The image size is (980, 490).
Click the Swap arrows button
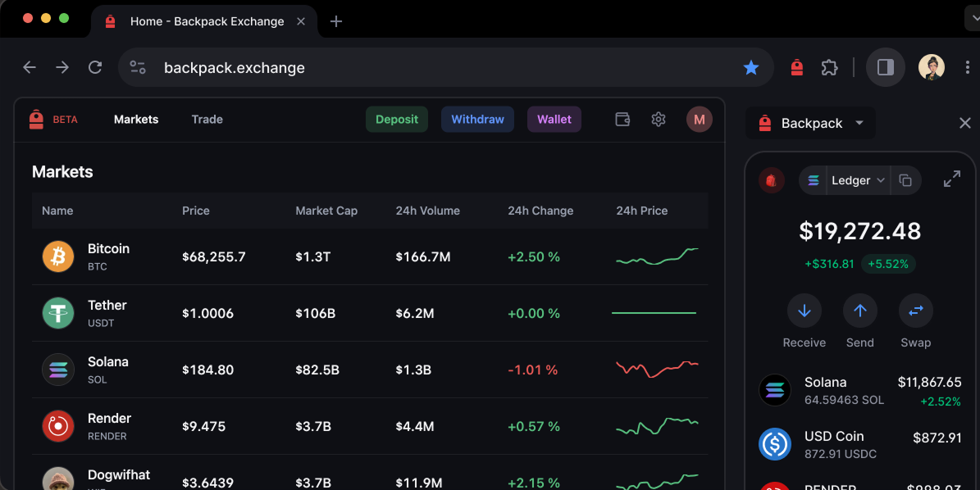916,311
